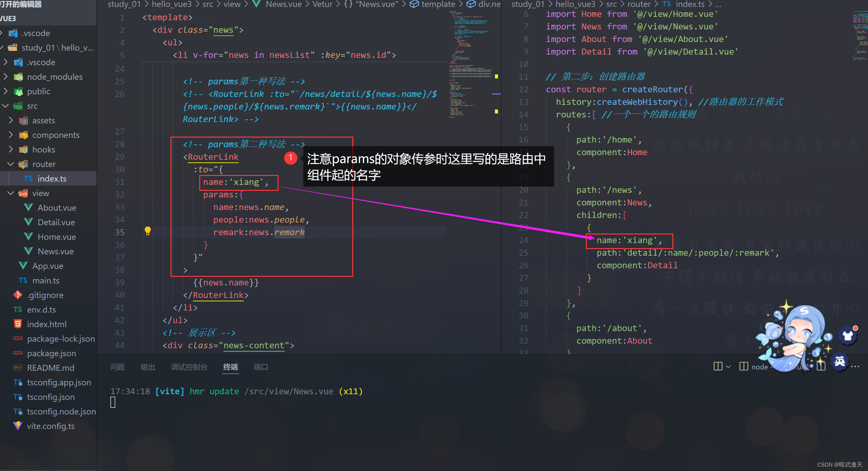Click the Vue icon beside News.vue in explorer
The image size is (868, 471).
click(x=28, y=251)
